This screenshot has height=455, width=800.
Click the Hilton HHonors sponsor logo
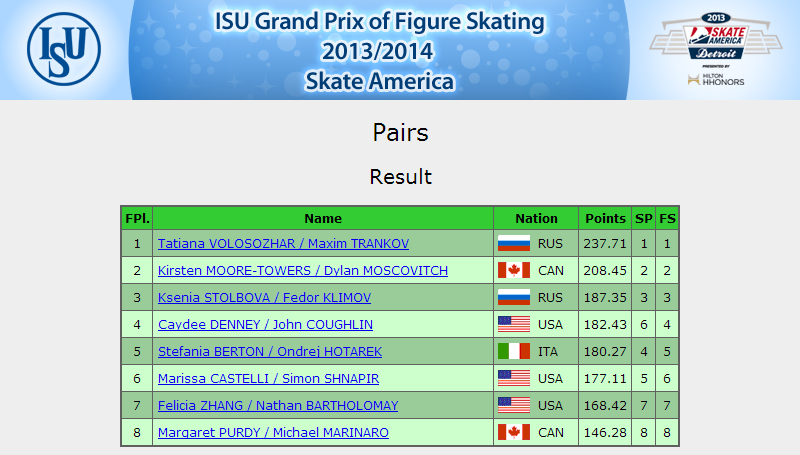pyautogui.click(x=716, y=79)
